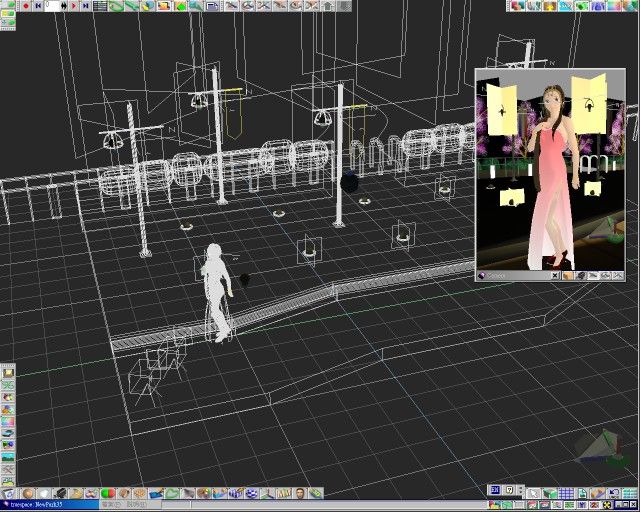Click the red record button in animation controls
Image resolution: width=640 pixels, height=512 pixels.
[24, 6]
